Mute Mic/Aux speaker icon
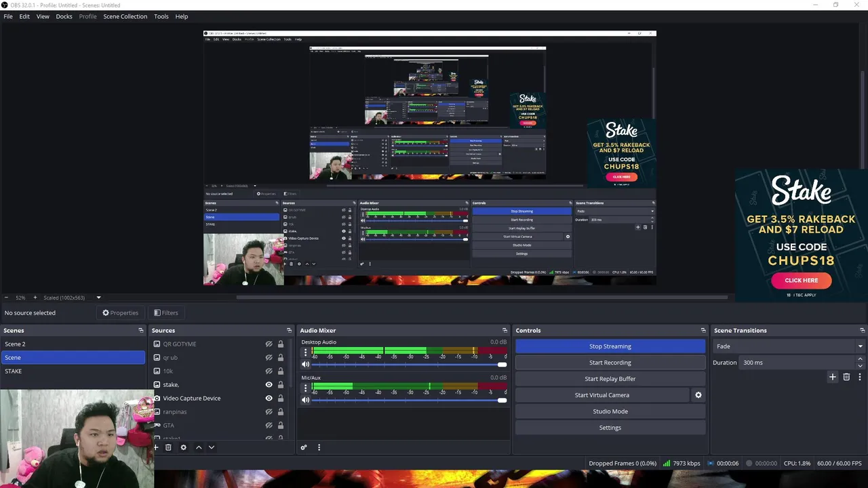 tap(305, 400)
